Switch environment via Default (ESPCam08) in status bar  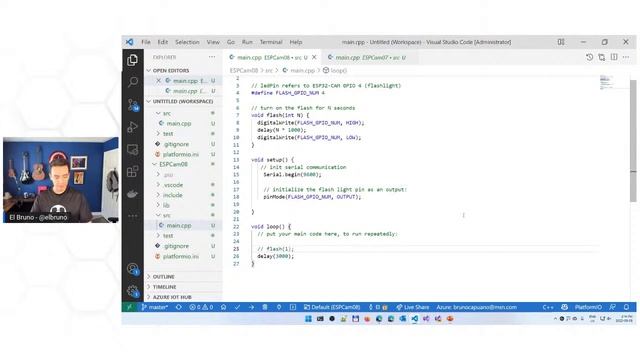click(332, 307)
